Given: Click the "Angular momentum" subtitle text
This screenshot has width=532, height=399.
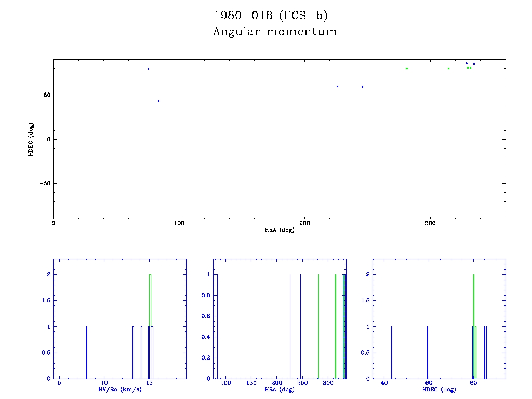Looking at the screenshot, I should tap(275, 32).
